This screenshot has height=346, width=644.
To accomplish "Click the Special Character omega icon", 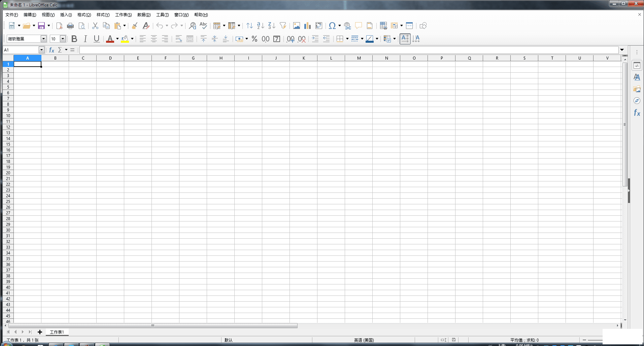I will pos(332,26).
